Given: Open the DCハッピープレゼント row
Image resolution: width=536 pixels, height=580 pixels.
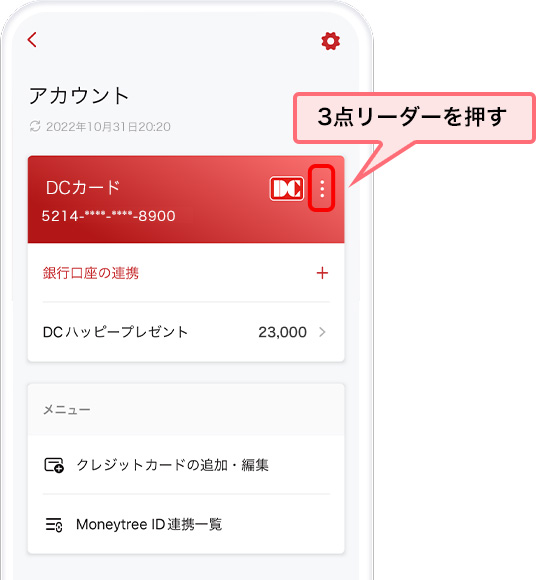Looking at the screenshot, I should click(186, 332).
